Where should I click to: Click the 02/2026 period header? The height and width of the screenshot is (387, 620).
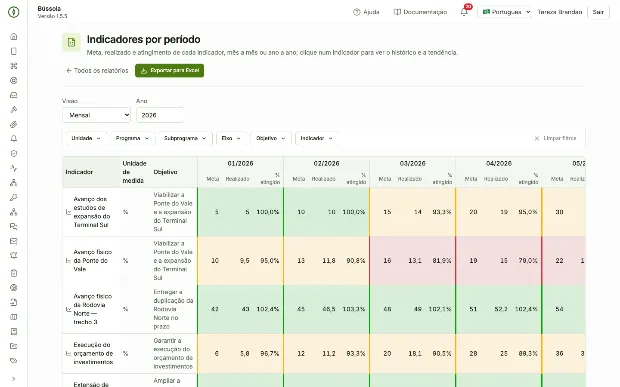tap(327, 163)
